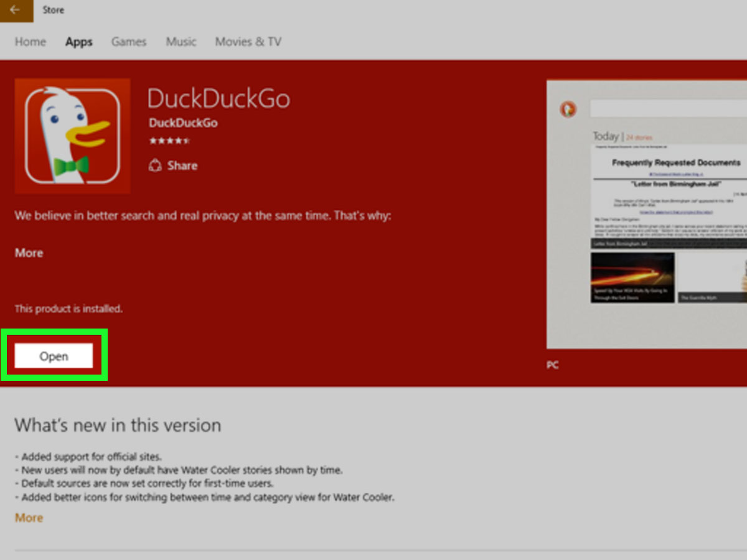Open the installed DuckDuckGo app
The image size is (747, 560).
54,356
